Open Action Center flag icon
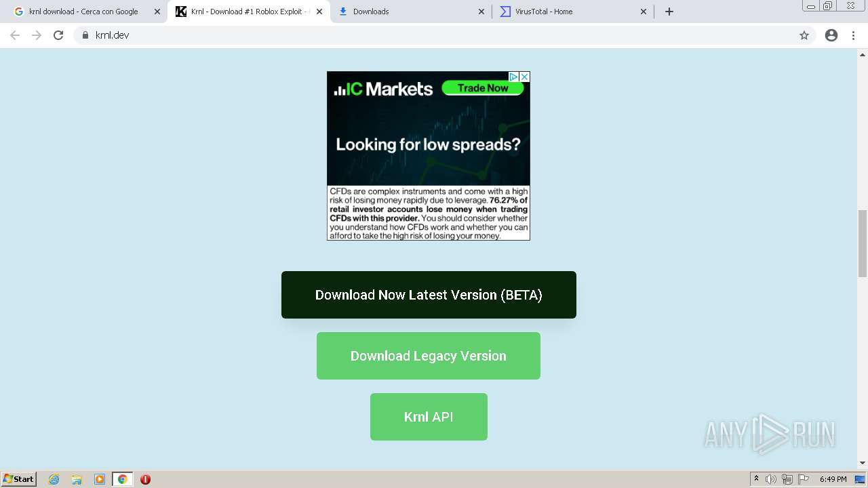 pos(804,479)
